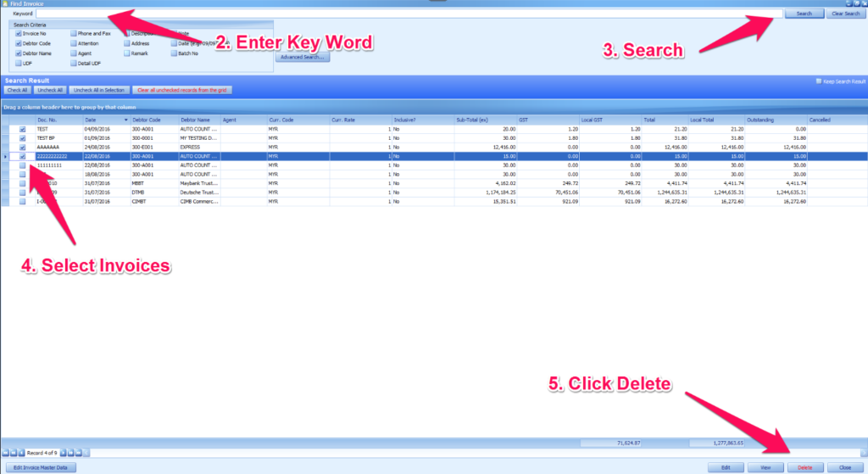Click the Search button
The image size is (868, 474).
point(804,14)
